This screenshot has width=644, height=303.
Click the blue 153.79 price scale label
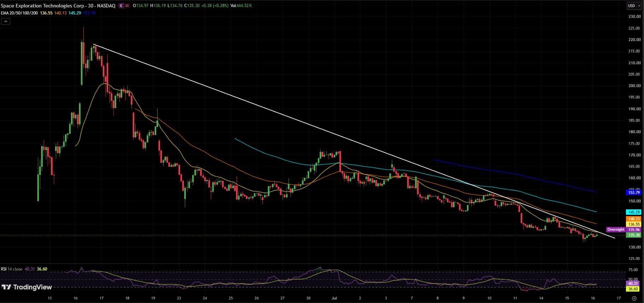click(634, 192)
